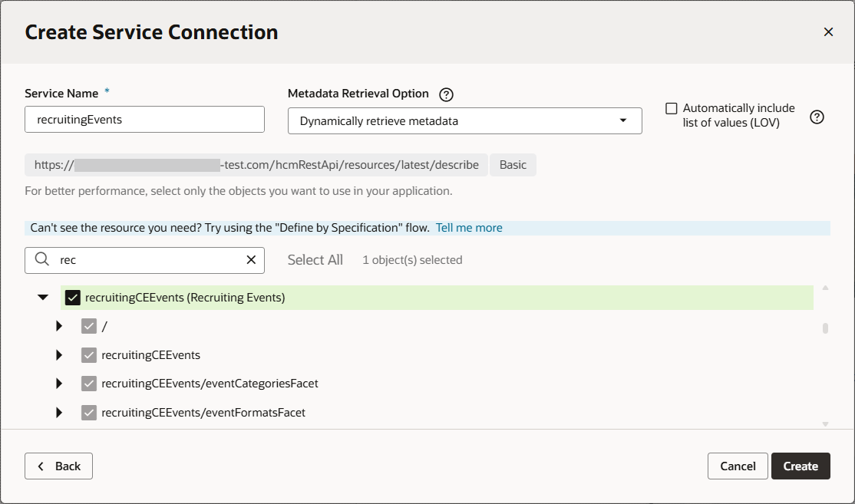Image resolution: width=855 pixels, height=504 pixels.
Task: Clear the search field using the X icon
Action: pos(251,260)
